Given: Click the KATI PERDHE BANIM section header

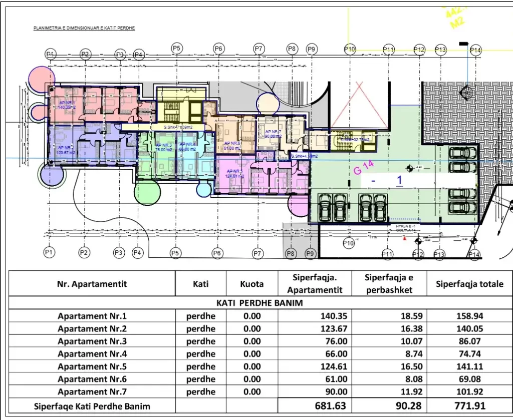Looking at the screenshot, I should click(x=260, y=303).
